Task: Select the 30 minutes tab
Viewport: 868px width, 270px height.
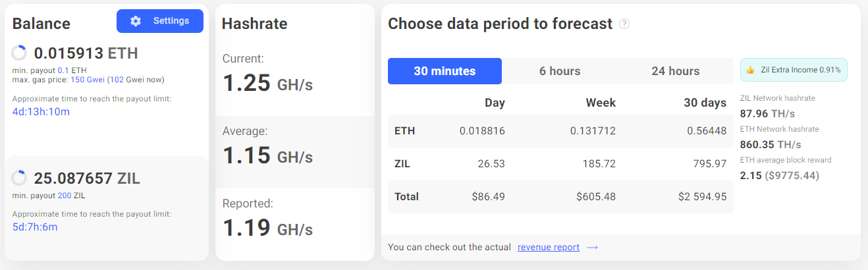Action: tap(445, 71)
